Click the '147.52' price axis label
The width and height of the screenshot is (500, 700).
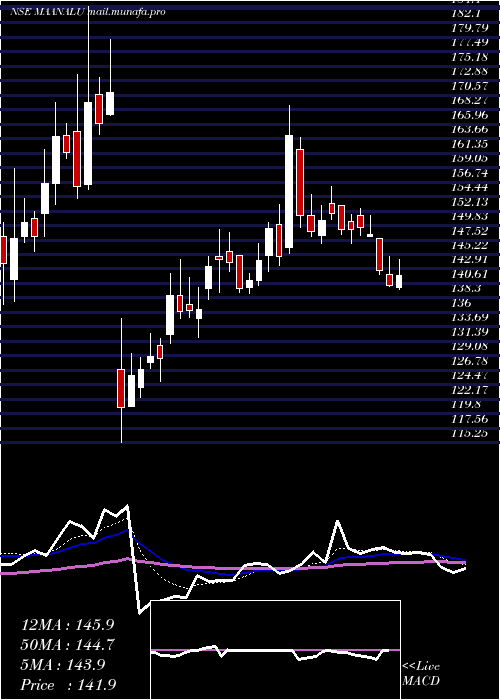tap(469, 231)
